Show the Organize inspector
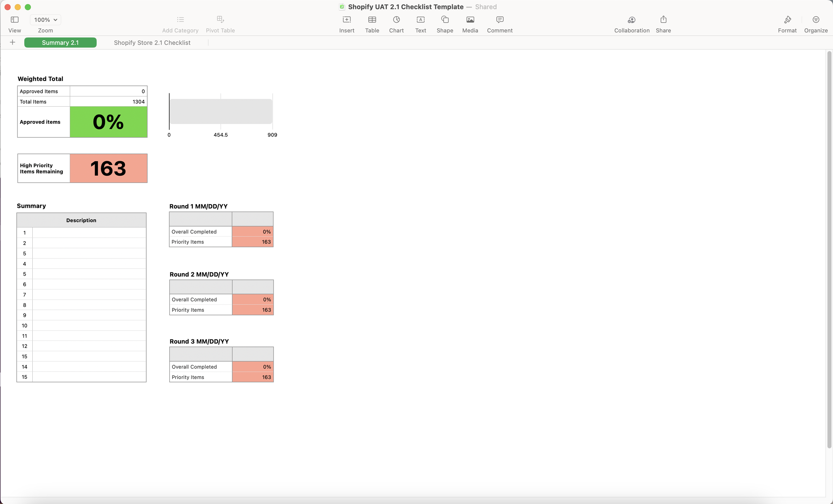833x504 pixels. click(816, 20)
